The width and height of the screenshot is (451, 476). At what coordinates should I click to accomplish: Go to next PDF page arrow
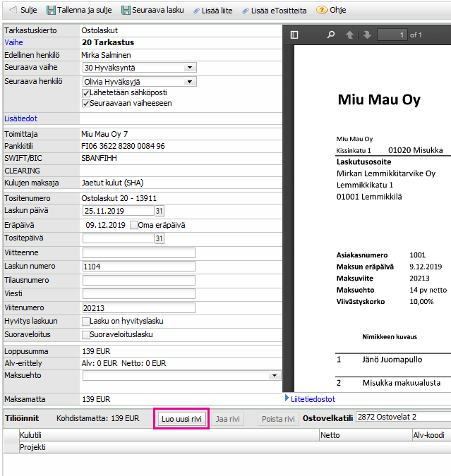pyautogui.click(x=367, y=35)
